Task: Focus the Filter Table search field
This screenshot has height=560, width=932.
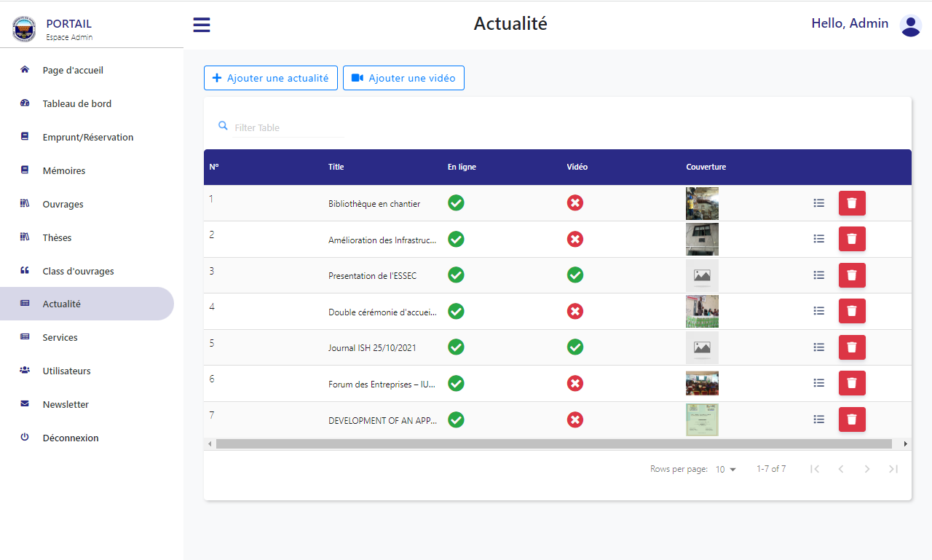Action: click(x=288, y=127)
